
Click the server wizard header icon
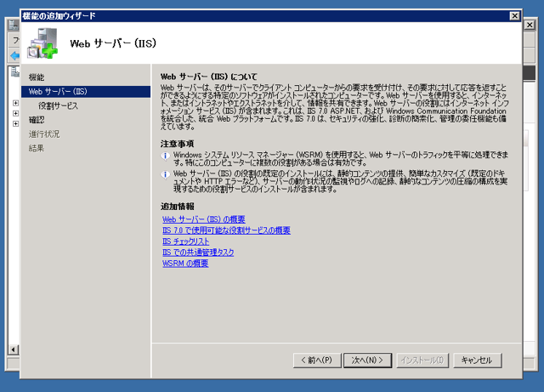[x=42, y=43]
